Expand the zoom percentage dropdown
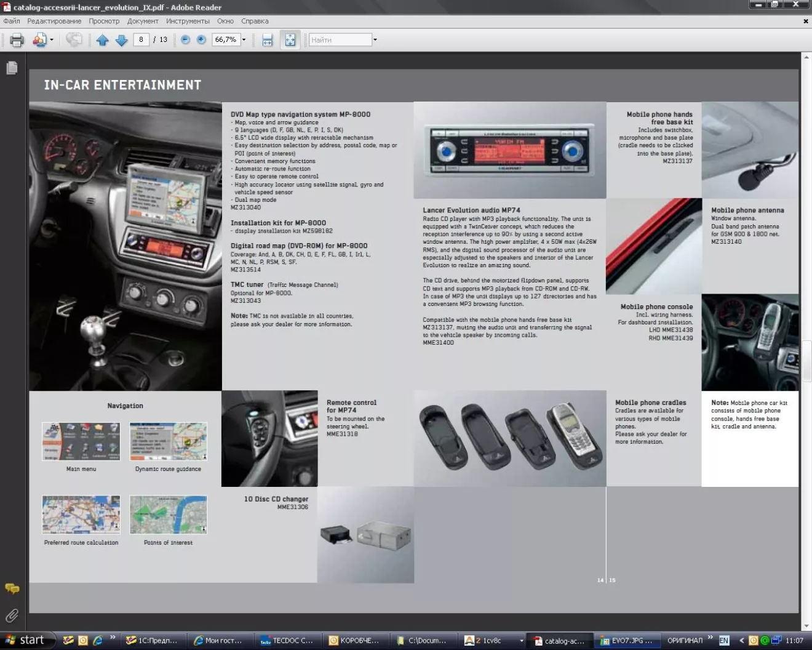 (x=244, y=40)
